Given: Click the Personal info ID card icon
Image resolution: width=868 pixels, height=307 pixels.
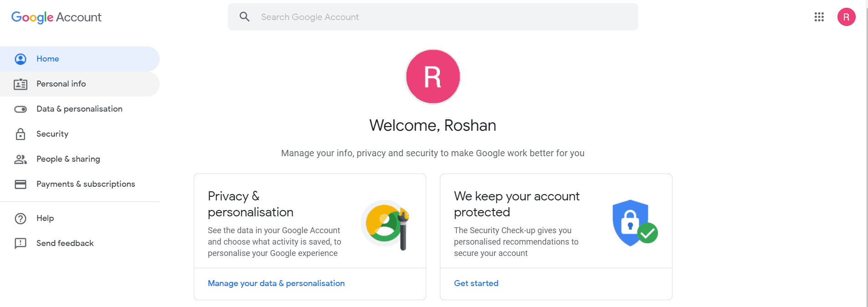Looking at the screenshot, I should pos(21,84).
